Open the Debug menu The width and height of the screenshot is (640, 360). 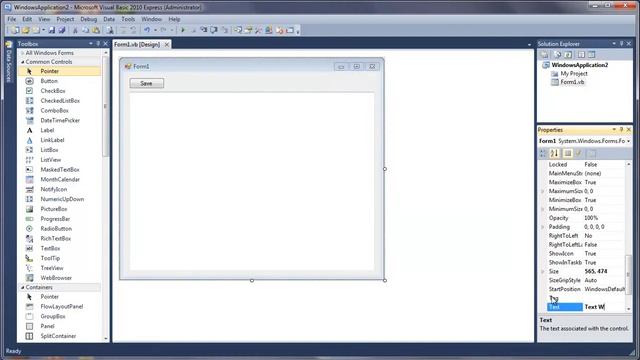point(89,19)
